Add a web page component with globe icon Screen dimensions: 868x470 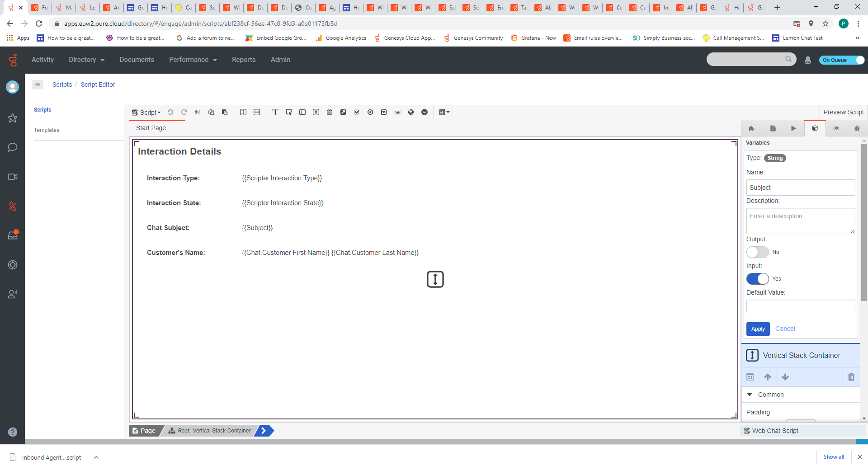click(x=411, y=112)
